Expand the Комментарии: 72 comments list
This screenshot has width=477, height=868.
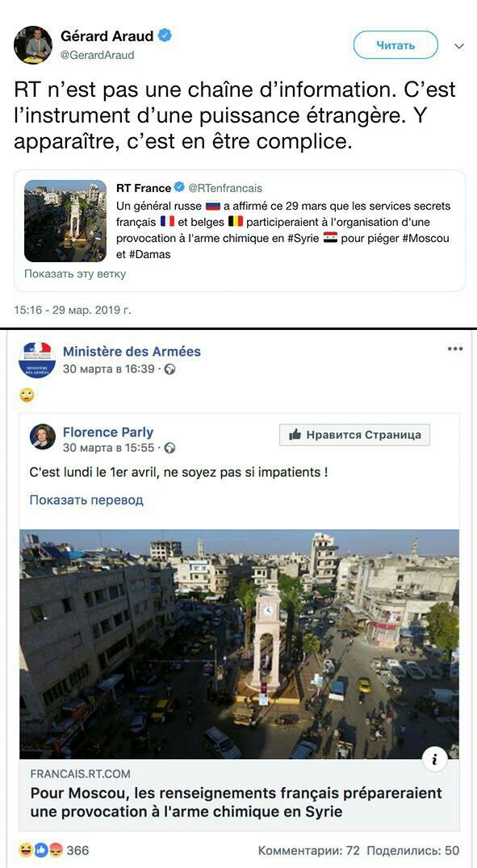pyautogui.click(x=308, y=849)
